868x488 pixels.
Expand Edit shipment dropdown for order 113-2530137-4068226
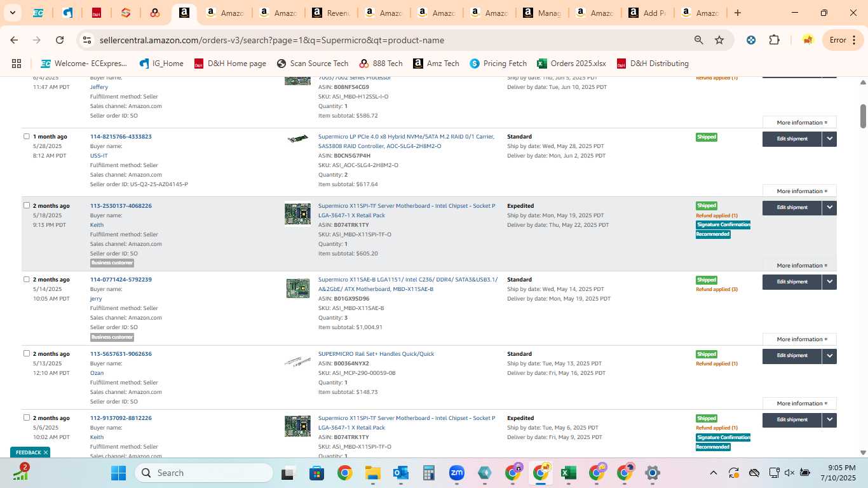click(829, 208)
